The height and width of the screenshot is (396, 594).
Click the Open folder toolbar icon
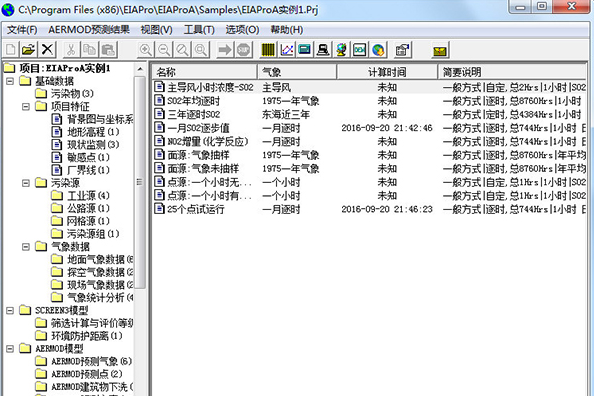pos(29,50)
